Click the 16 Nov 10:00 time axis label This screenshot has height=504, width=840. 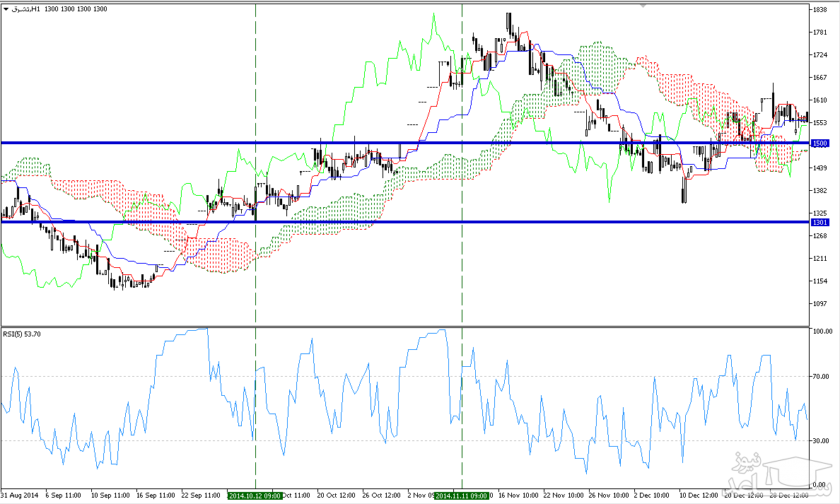[x=519, y=496]
